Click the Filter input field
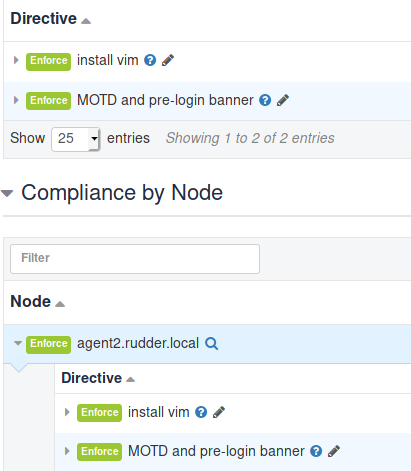Image resolution: width=411 pixels, height=471 pixels. [135, 259]
